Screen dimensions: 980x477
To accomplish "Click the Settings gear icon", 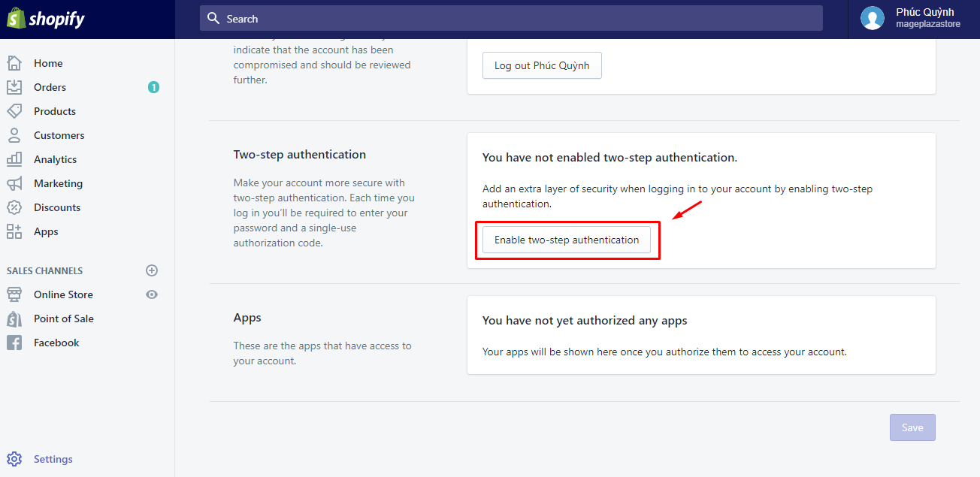I will [14, 459].
